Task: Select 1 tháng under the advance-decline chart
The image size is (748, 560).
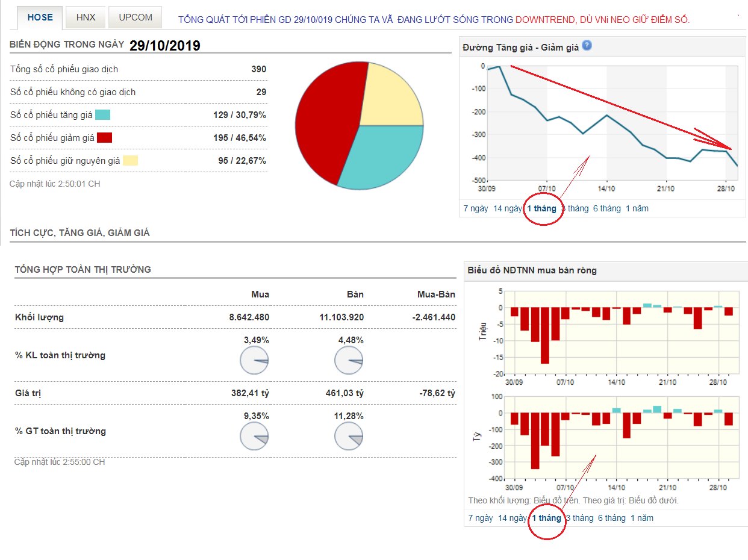Action: click(x=542, y=208)
